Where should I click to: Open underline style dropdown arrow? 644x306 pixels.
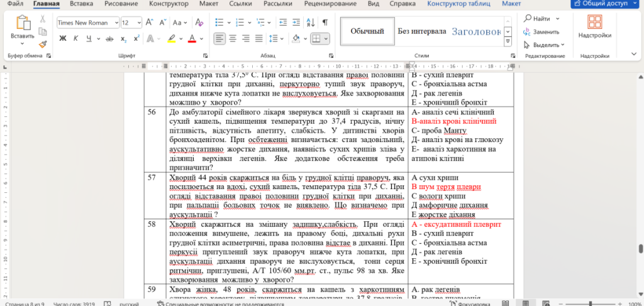pos(99,38)
